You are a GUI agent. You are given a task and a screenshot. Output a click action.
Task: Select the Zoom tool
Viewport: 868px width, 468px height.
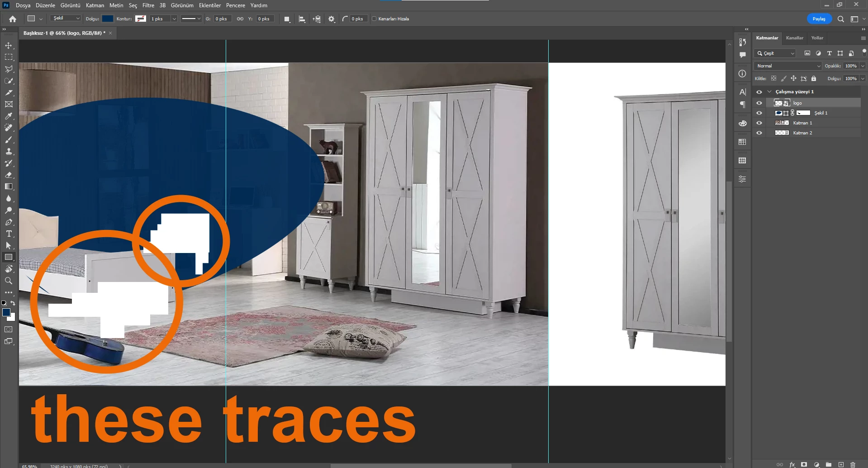tap(9, 281)
